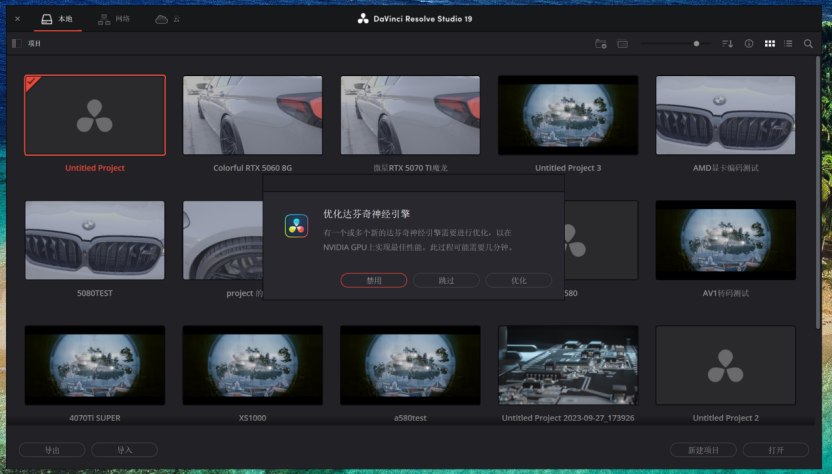832x474 pixels.
Task: Adjust the thumbnail size slider handle
Action: coord(696,44)
